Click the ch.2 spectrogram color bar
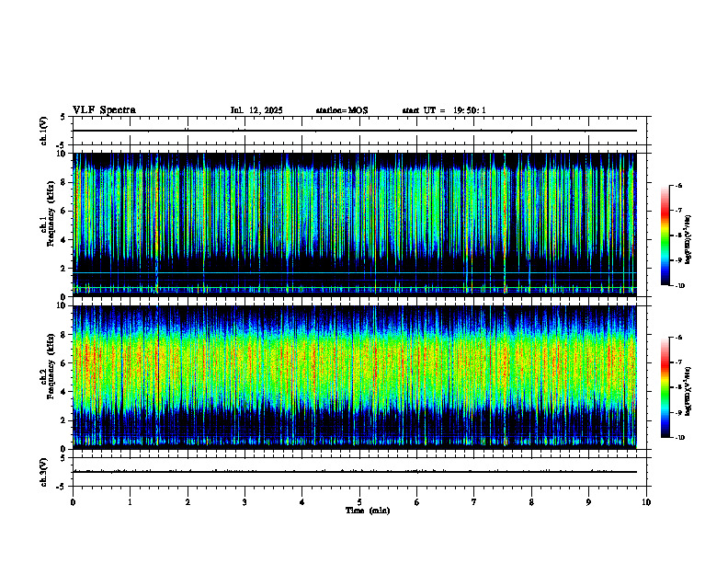 [x=665, y=387]
